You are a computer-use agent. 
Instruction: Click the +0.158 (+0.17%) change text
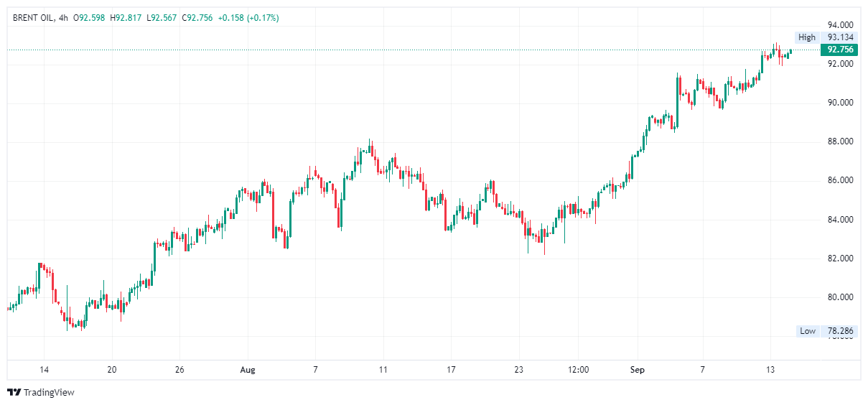(248, 17)
